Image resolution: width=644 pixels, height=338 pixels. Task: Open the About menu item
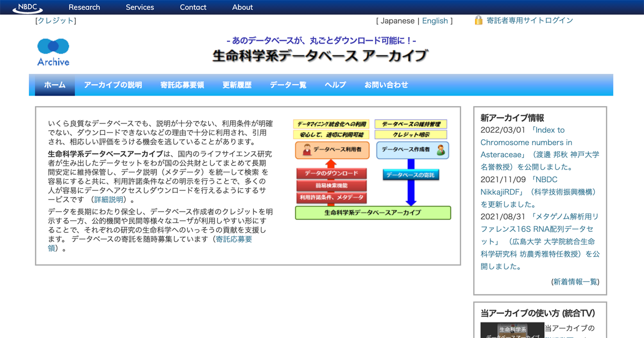[243, 8]
